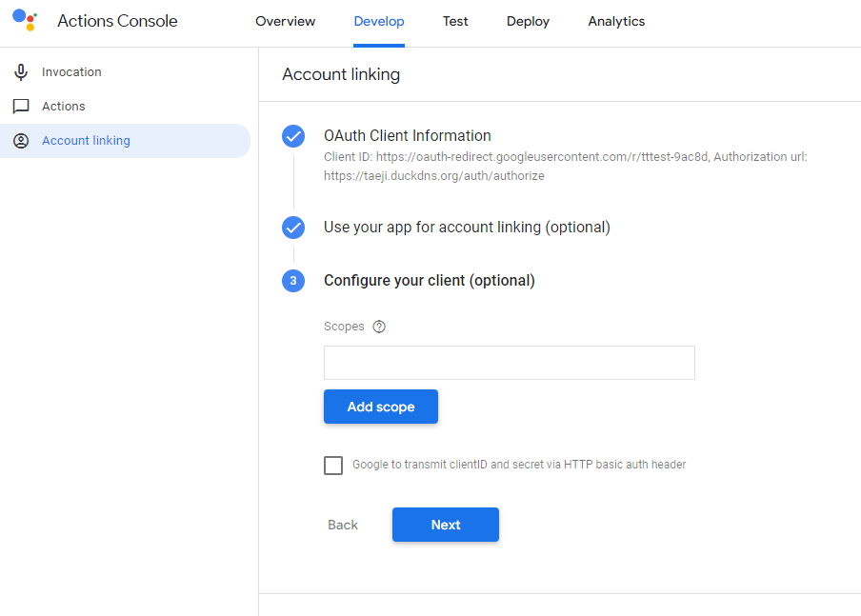Click the Google Assistant logo icon

(x=25, y=20)
